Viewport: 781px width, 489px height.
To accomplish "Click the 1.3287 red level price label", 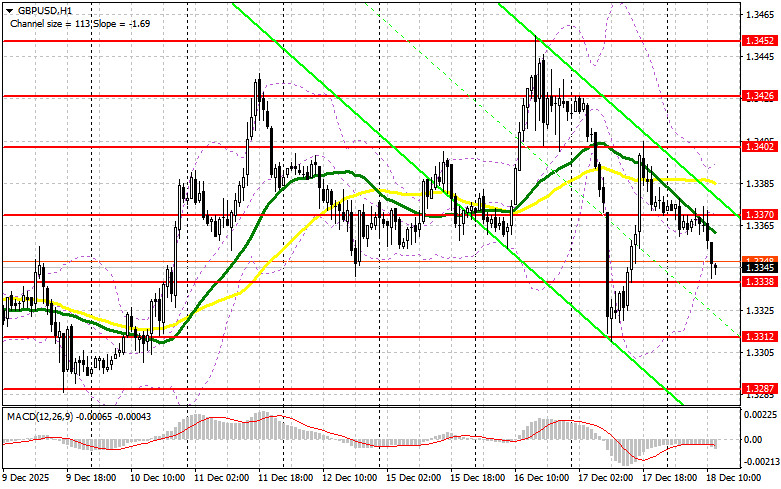I will click(x=760, y=388).
